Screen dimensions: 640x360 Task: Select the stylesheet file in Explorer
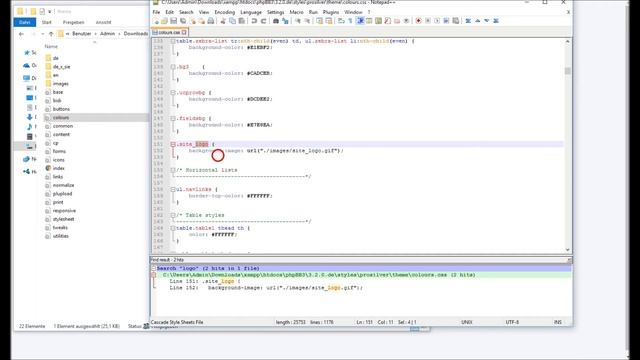click(63, 219)
